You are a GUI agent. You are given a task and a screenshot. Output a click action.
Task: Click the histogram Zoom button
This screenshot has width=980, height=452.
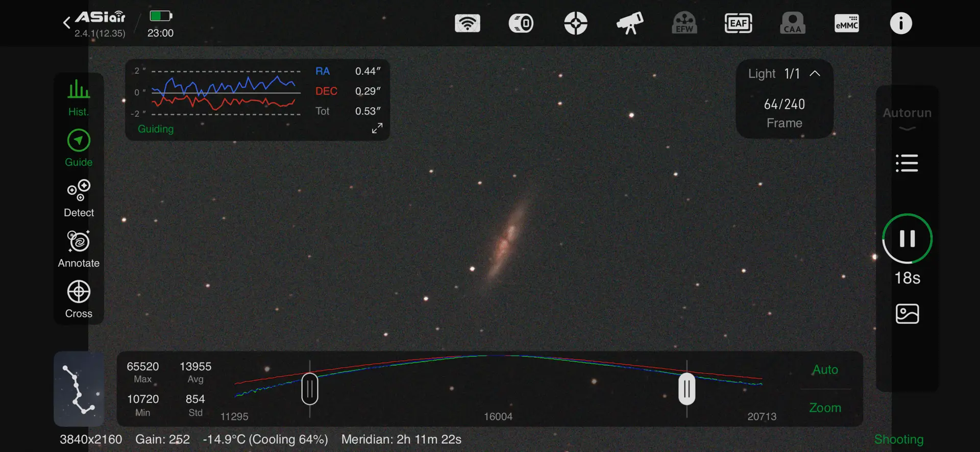coord(825,408)
